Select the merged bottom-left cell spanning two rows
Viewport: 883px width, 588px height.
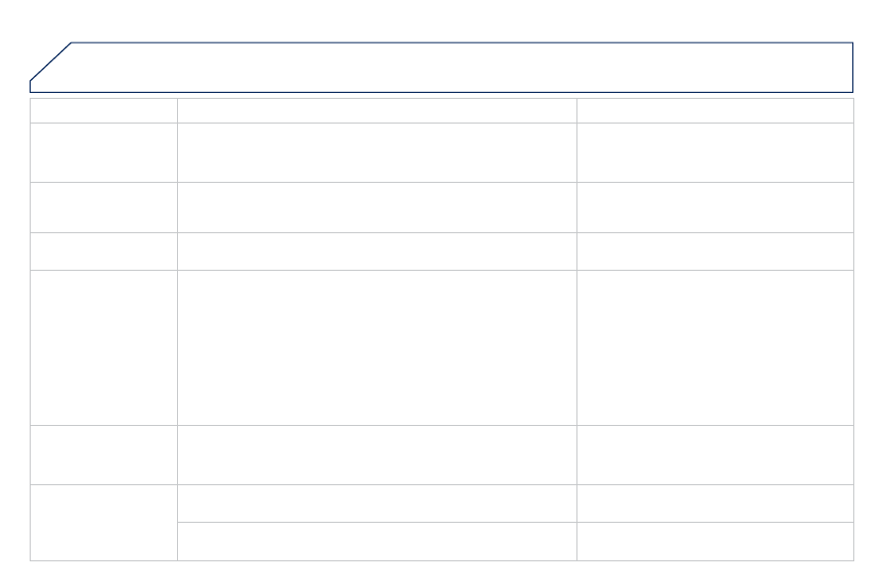tap(104, 522)
